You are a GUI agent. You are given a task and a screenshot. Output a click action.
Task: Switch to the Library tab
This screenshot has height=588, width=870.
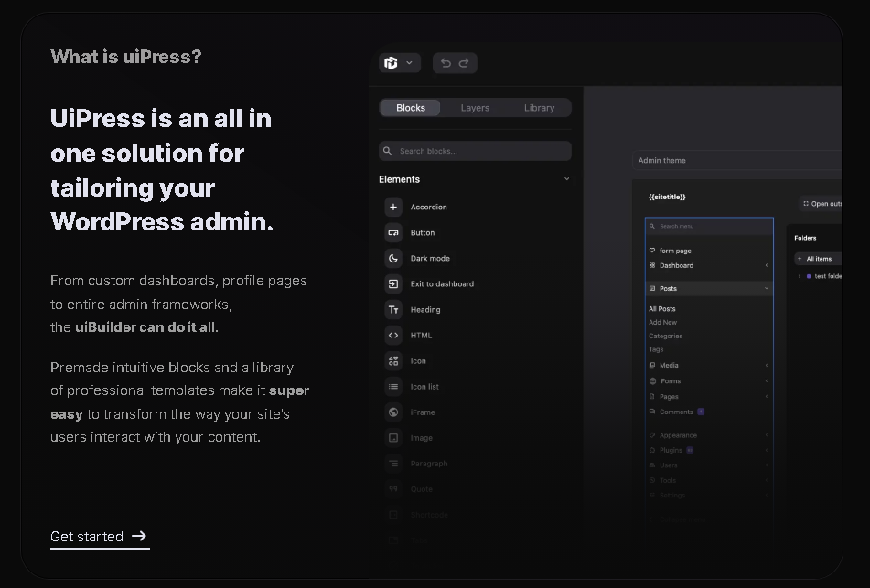[540, 108]
